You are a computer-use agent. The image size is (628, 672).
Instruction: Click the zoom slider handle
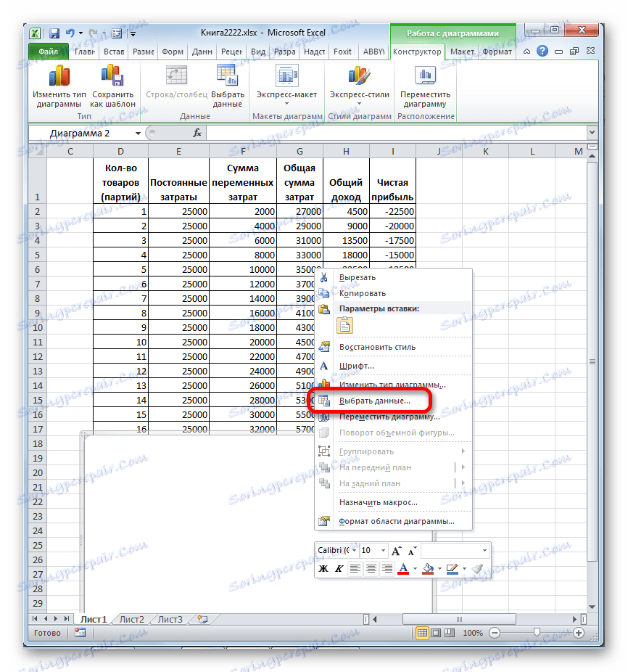537,633
